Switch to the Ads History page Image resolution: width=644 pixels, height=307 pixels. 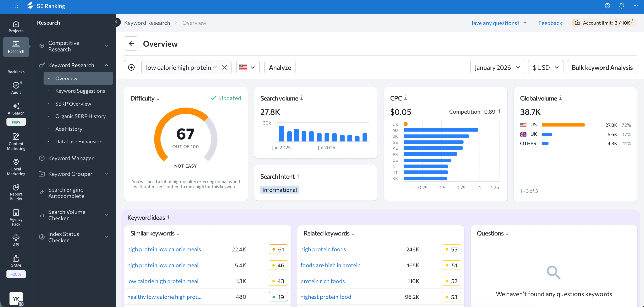pos(68,129)
